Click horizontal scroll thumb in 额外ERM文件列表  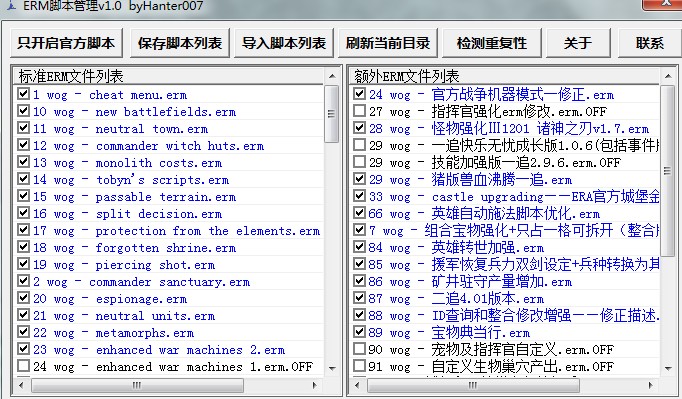(473, 385)
